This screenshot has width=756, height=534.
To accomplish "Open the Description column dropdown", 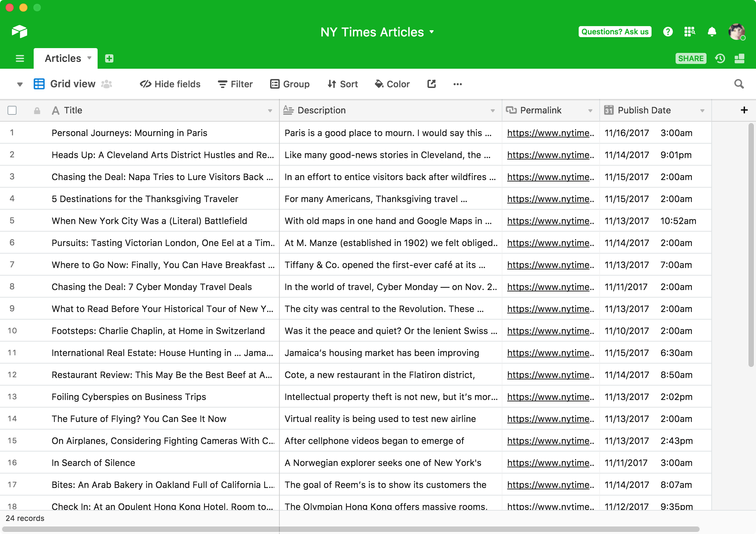I will pos(493,111).
